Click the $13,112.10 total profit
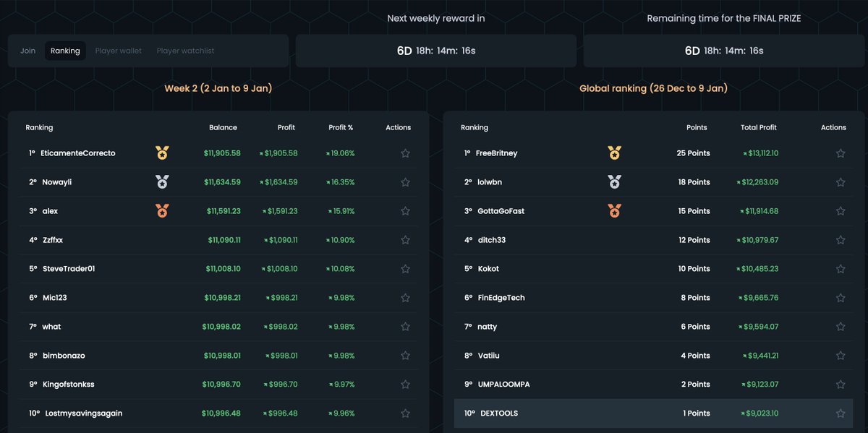 click(x=760, y=153)
